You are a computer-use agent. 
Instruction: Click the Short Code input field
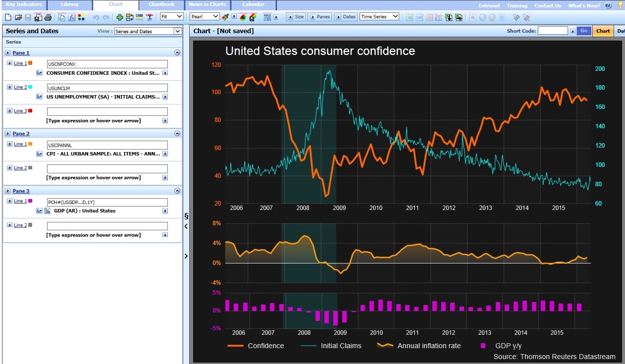pos(553,31)
